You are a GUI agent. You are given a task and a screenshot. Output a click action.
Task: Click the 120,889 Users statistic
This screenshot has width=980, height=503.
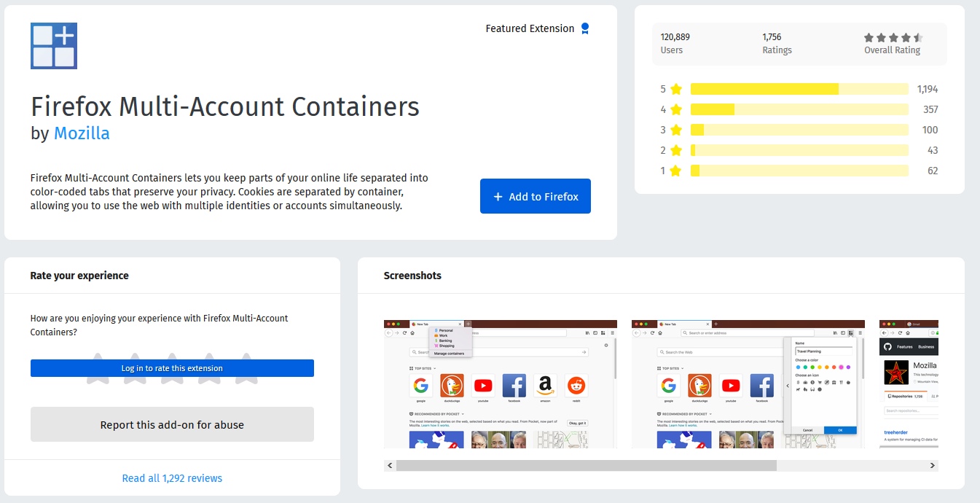pos(675,43)
